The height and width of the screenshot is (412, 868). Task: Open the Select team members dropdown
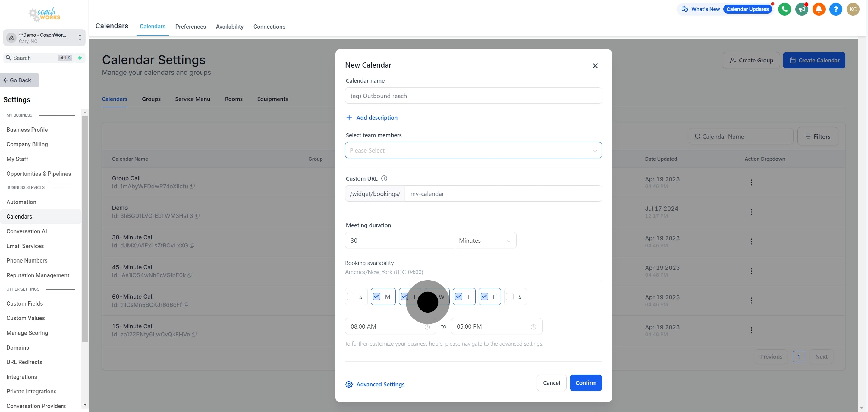(x=473, y=150)
